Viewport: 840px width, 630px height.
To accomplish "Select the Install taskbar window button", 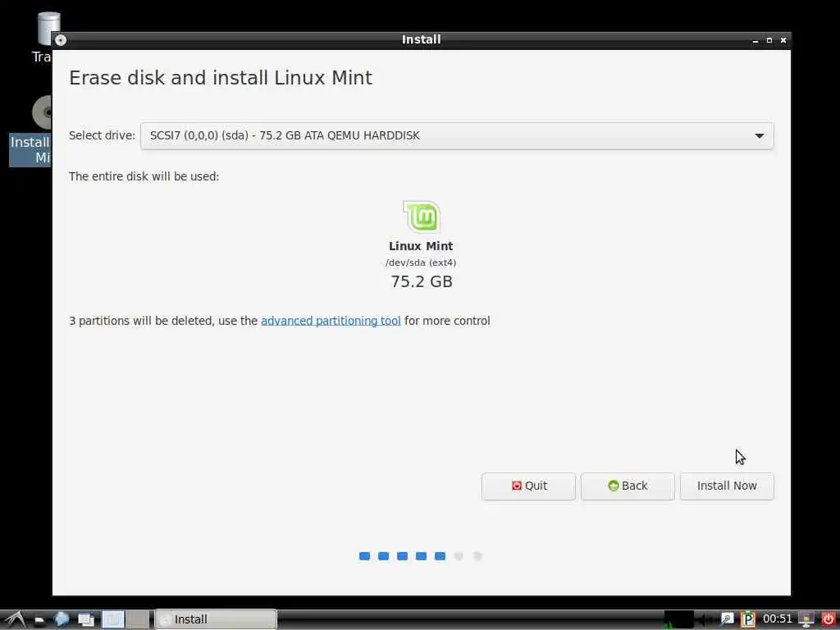I will [216, 619].
